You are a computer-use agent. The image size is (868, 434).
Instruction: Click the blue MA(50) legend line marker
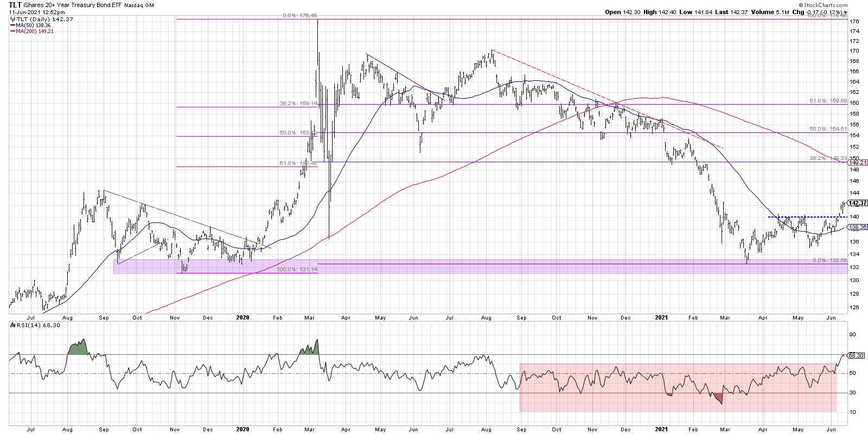[12, 25]
